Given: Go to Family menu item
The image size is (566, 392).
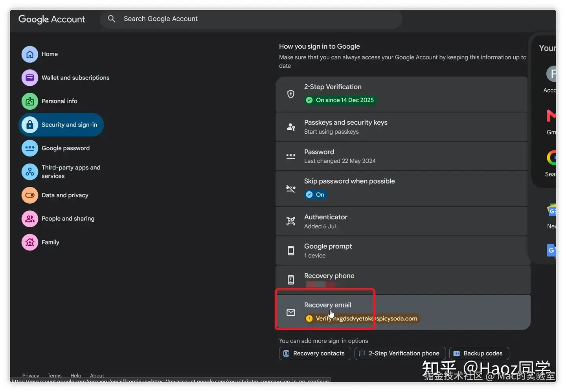Looking at the screenshot, I should (50, 242).
